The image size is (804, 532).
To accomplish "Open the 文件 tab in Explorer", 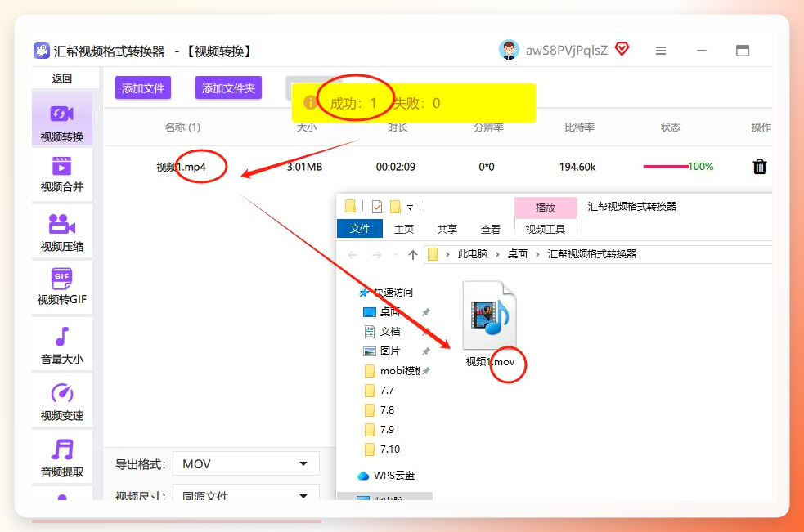I will (x=359, y=229).
